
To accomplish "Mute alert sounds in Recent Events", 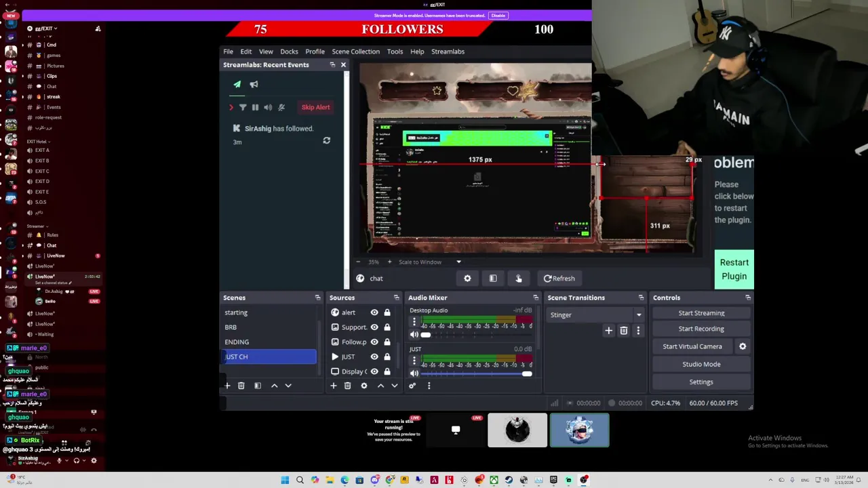I will [268, 107].
